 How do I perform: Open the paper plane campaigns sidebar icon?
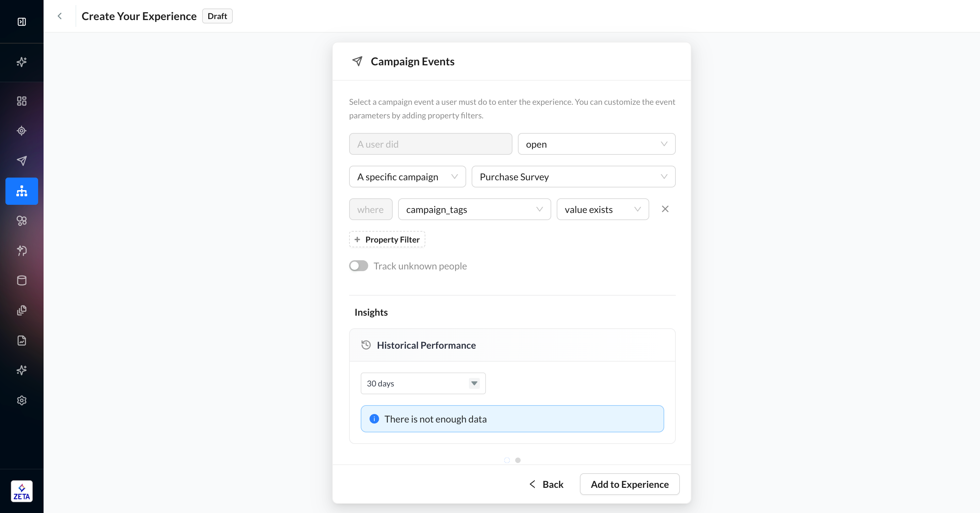coord(22,161)
